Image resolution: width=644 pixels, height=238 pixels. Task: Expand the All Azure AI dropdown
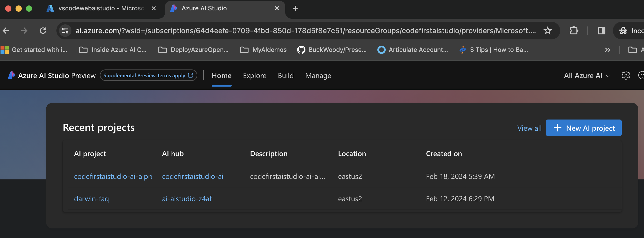click(587, 75)
